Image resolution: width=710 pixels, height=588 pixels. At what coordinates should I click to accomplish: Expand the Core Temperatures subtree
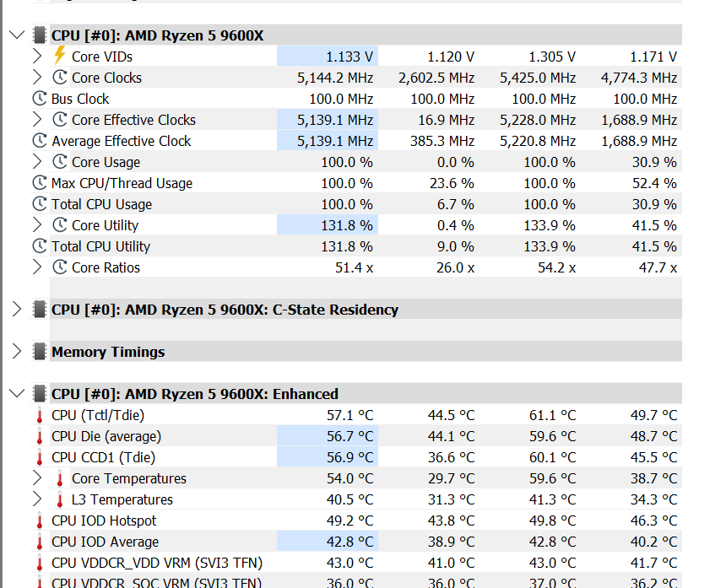pos(37,478)
